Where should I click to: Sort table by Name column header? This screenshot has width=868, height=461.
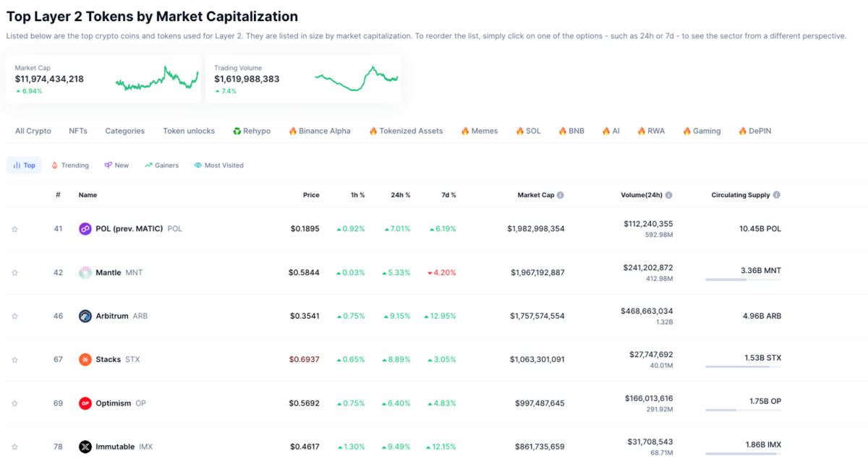point(88,195)
